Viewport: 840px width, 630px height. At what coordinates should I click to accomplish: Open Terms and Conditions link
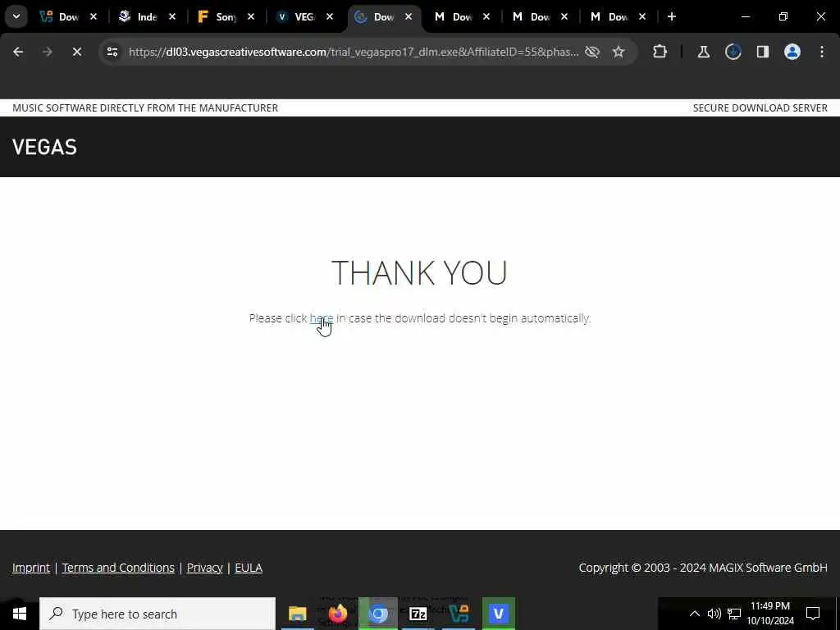click(x=118, y=568)
